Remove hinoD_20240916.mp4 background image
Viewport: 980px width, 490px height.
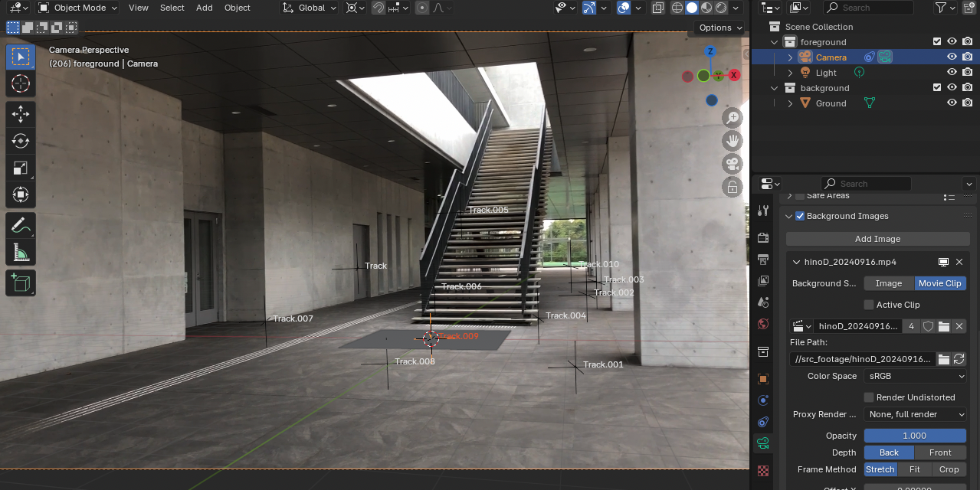959,262
